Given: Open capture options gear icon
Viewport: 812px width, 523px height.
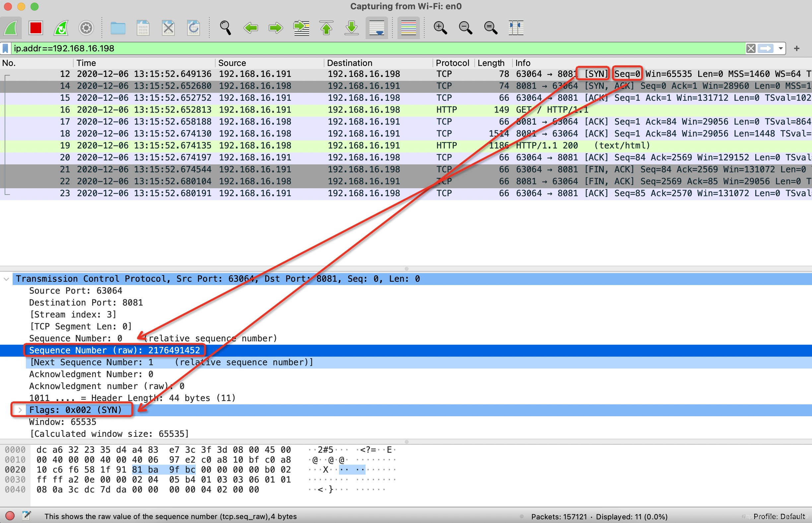Looking at the screenshot, I should (x=86, y=28).
